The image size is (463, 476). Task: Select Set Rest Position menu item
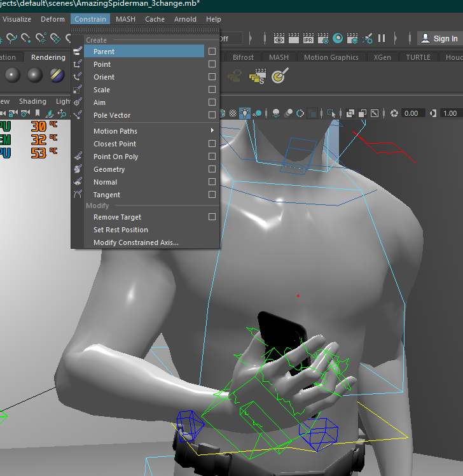click(x=121, y=230)
